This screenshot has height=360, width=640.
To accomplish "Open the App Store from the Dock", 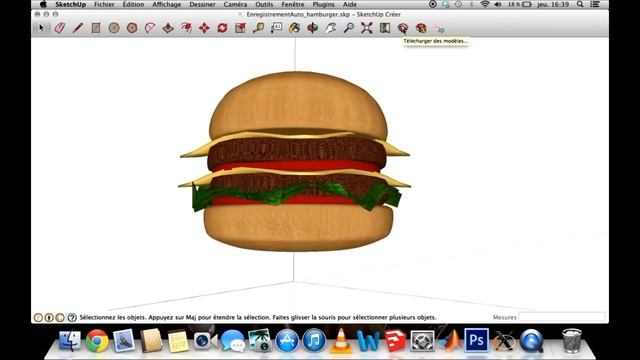I will (287, 340).
